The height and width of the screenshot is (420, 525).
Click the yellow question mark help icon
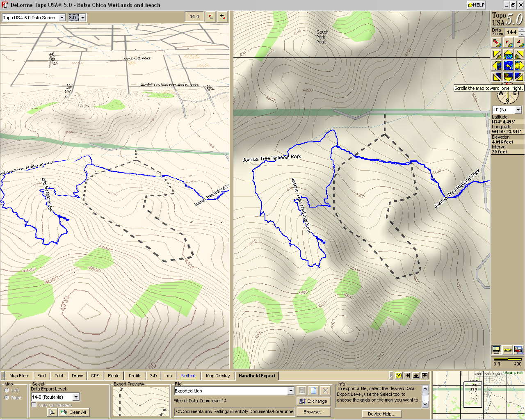(x=398, y=375)
